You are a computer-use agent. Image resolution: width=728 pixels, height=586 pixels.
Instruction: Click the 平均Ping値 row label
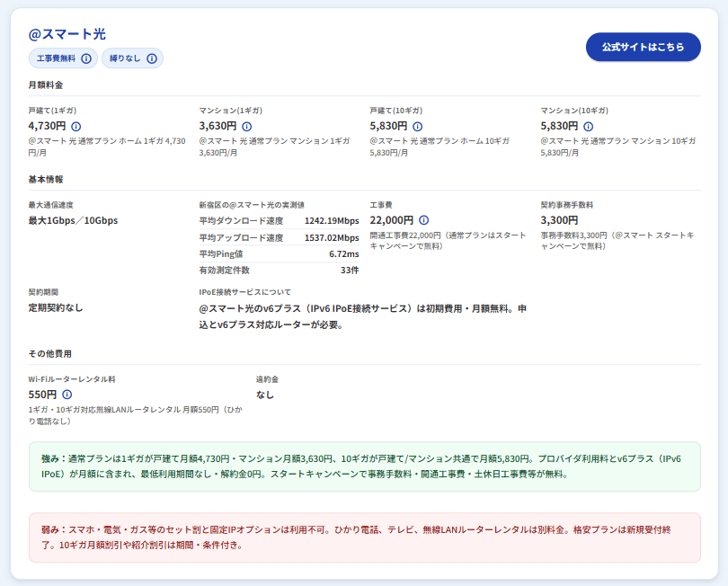[x=221, y=254]
